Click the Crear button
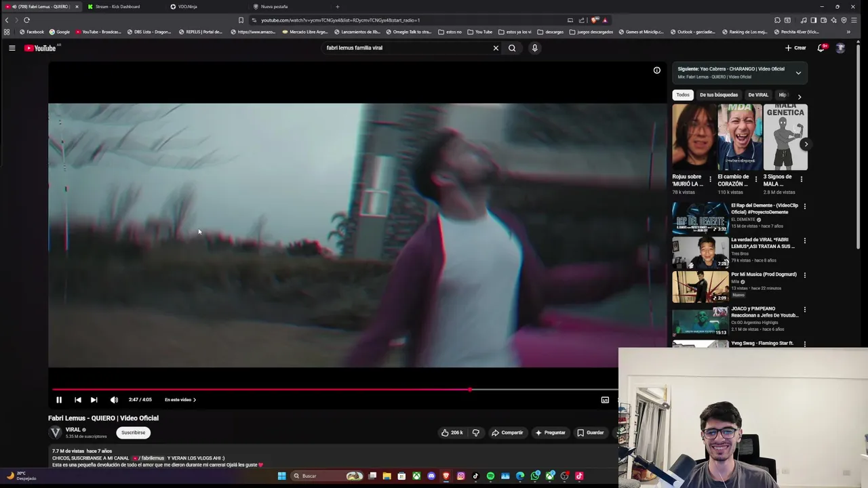The image size is (868, 488). click(795, 48)
